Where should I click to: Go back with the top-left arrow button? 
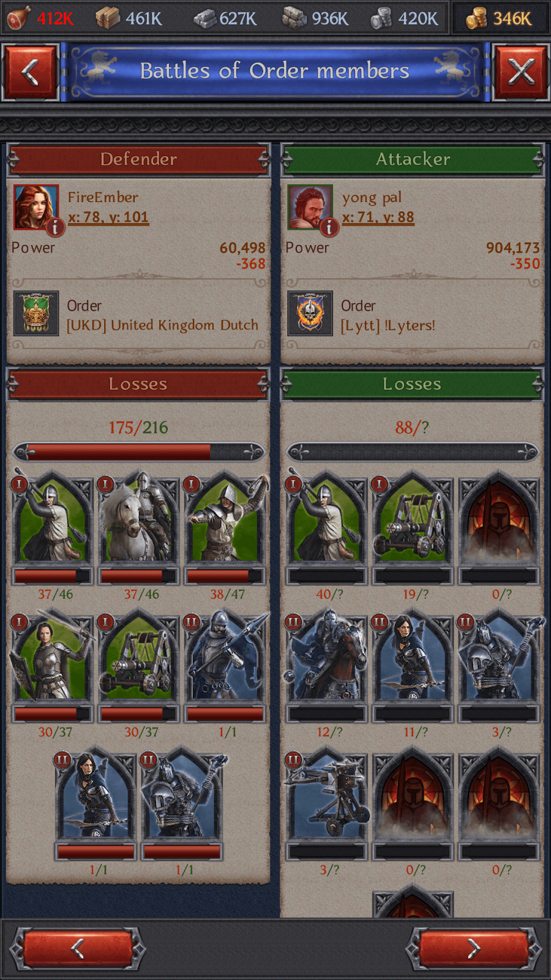pyautogui.click(x=30, y=72)
